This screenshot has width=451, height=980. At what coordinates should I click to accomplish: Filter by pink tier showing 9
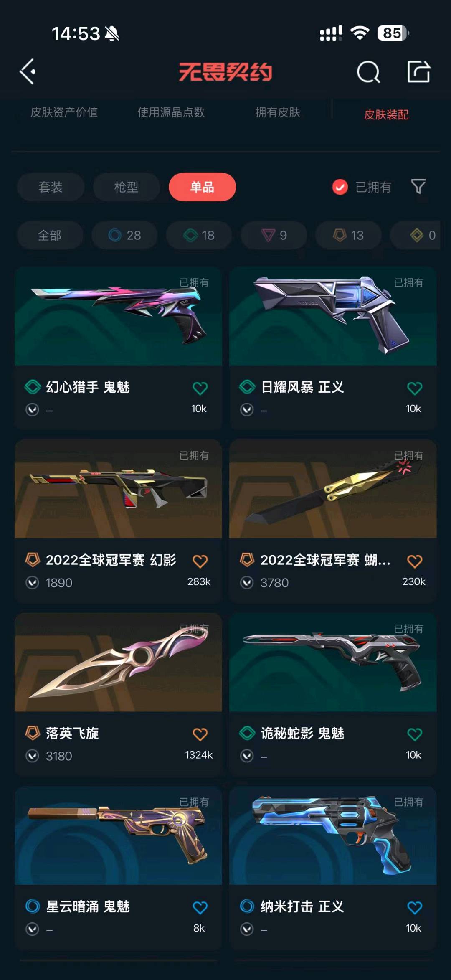274,235
